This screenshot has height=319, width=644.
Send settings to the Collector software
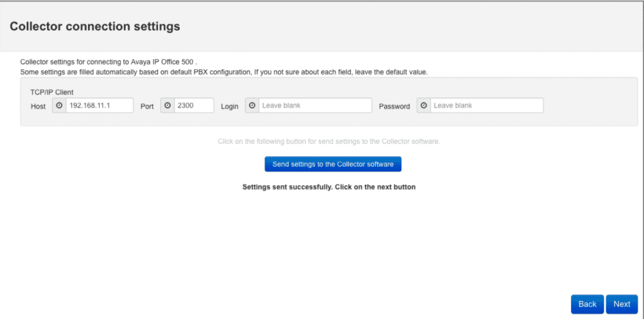coord(333,164)
